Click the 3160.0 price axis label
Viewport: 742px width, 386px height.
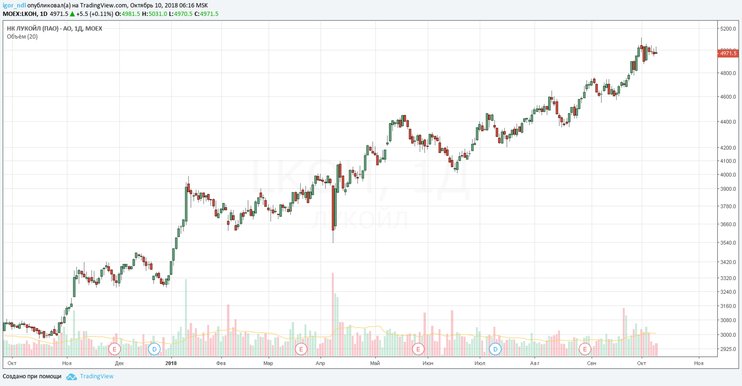click(x=729, y=306)
